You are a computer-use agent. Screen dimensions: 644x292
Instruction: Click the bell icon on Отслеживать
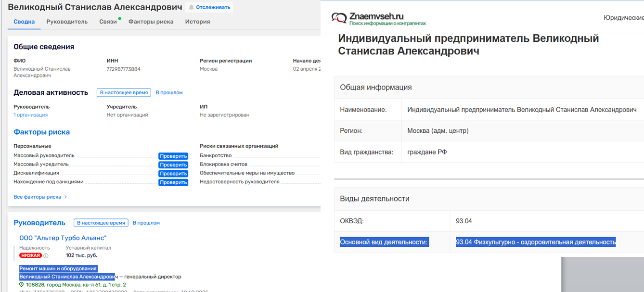(192, 7)
